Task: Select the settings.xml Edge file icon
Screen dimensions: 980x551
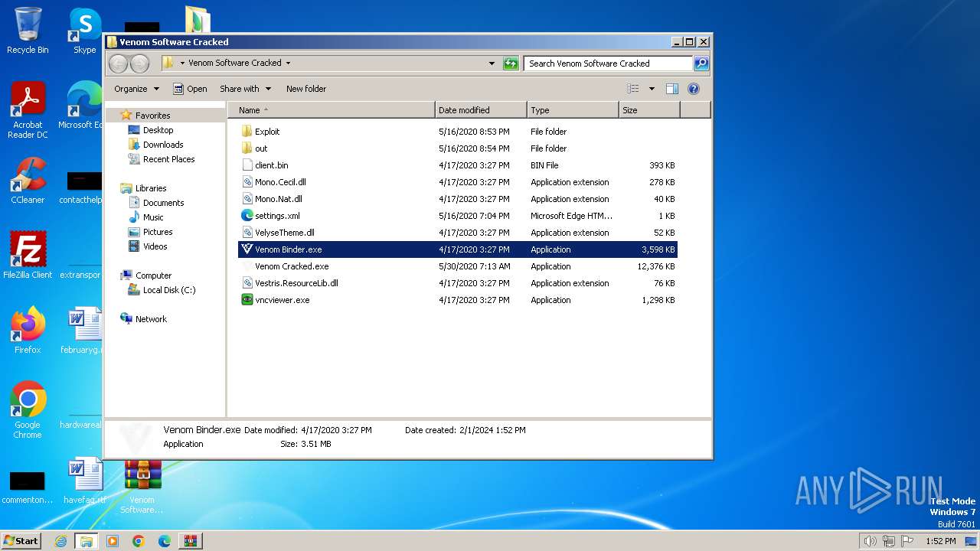Action: coord(247,215)
